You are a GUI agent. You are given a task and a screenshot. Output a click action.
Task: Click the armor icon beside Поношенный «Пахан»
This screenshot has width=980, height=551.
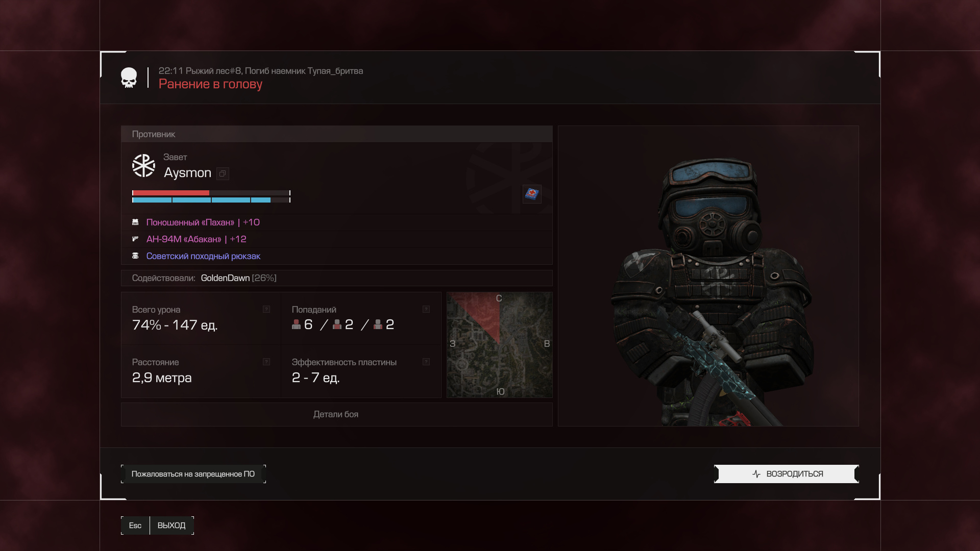click(135, 222)
